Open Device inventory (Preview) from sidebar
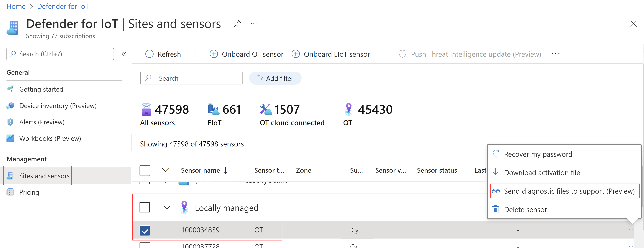 58,106
